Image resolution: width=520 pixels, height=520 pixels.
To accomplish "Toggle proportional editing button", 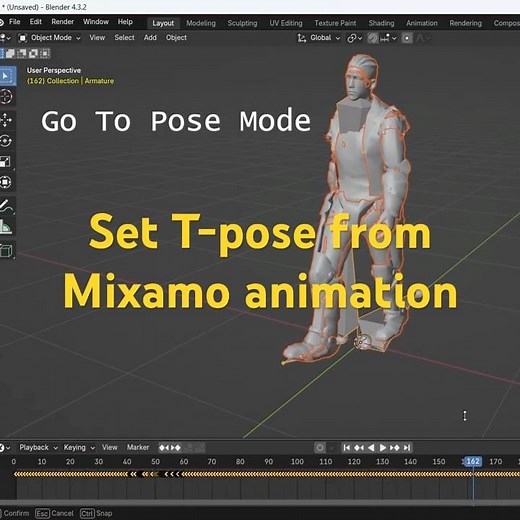I will coord(407,38).
